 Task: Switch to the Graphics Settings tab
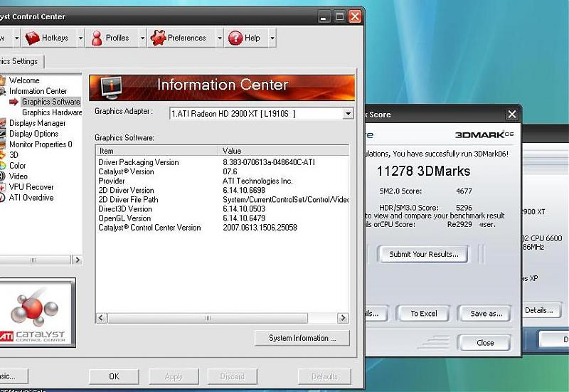20,61
